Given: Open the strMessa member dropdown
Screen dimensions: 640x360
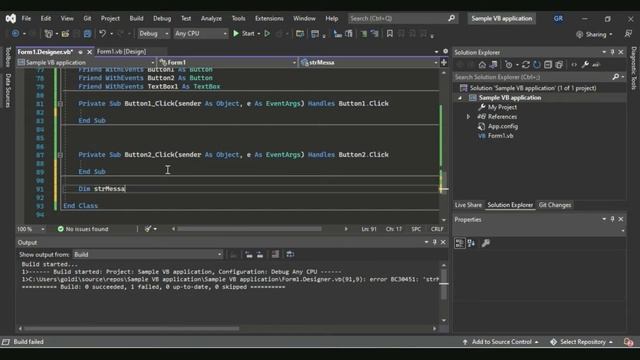Looking at the screenshot, I should point(369,62).
